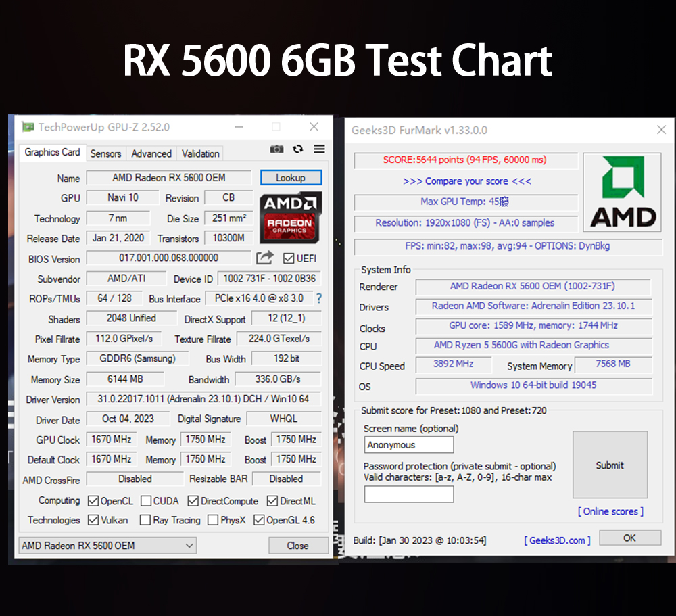Minimize the GPU-Z window
Screen dimensions: 676x616
(239, 127)
